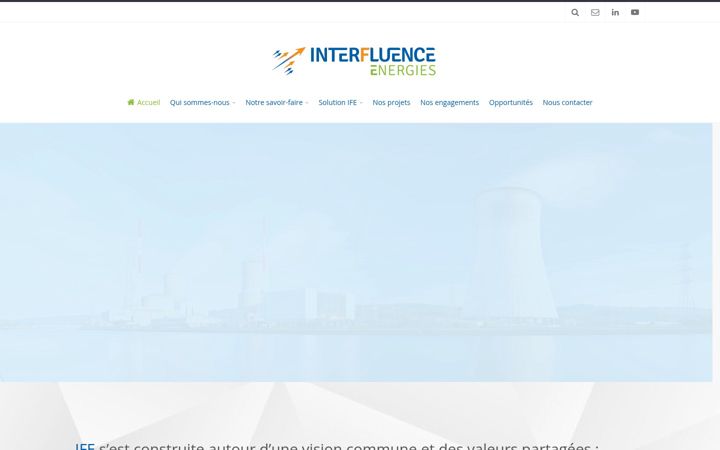Viewport: 720px width, 450px height.
Task: Go to the Accueil menu item
Action: [x=148, y=102]
